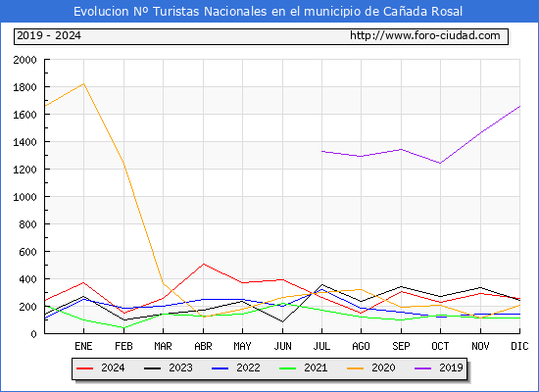This screenshot has height=392, width=539.
Task: Select the ABR month axis label
Action: (203, 346)
